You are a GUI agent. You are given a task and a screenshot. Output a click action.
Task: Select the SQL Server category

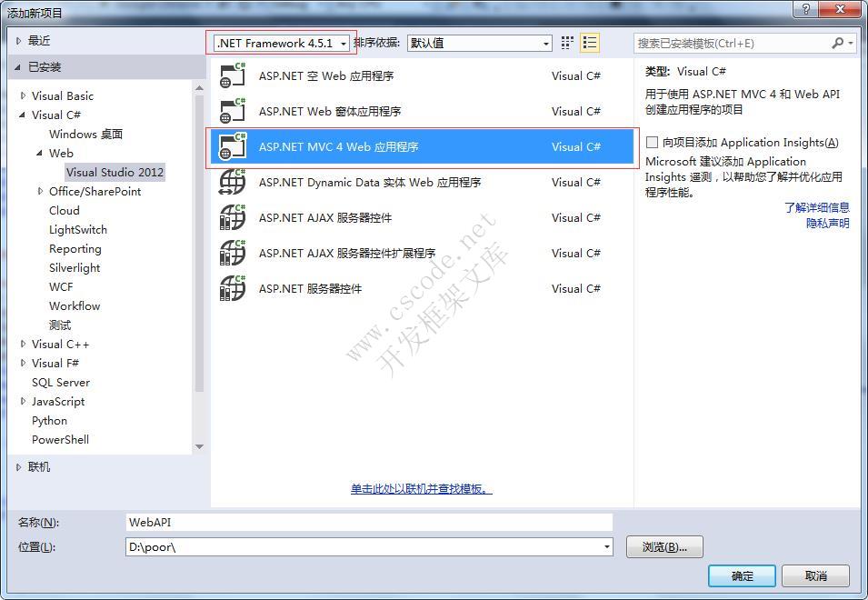(x=61, y=383)
